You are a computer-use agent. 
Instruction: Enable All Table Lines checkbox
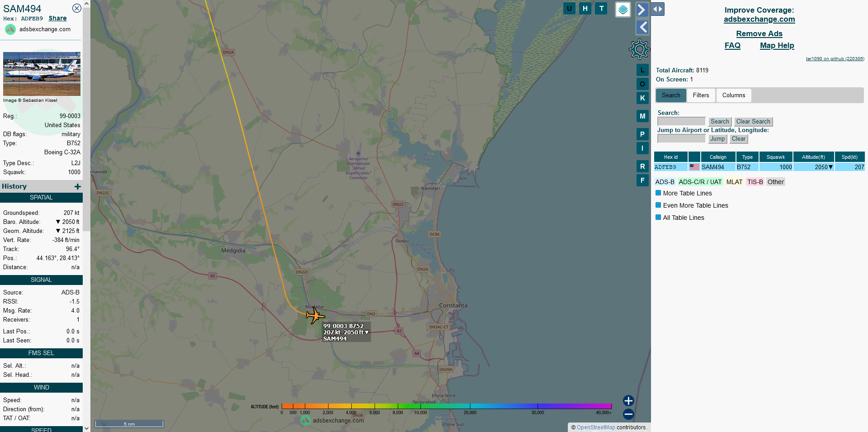[658, 218]
